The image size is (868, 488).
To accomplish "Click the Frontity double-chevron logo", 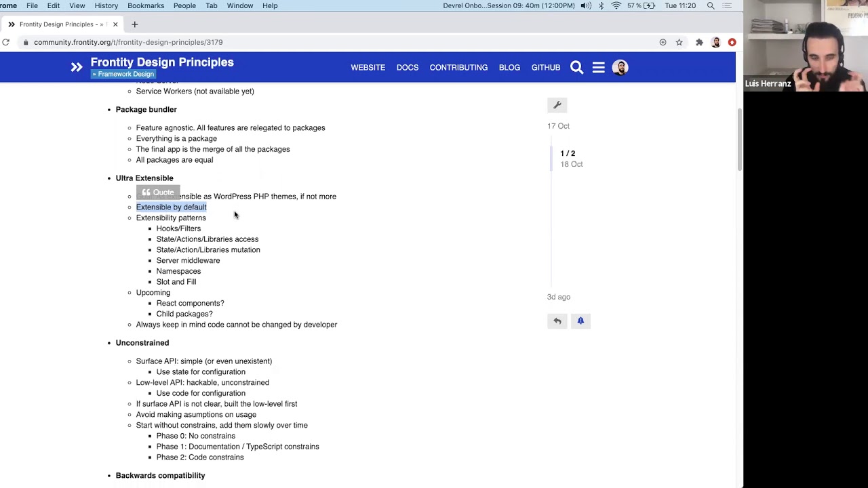I will point(77,67).
